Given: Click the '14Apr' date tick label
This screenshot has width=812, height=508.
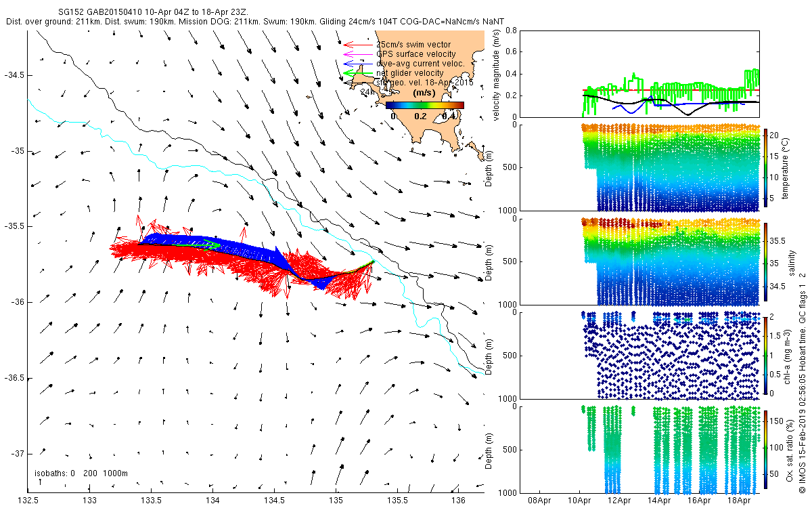Looking at the screenshot, I should (x=660, y=501).
